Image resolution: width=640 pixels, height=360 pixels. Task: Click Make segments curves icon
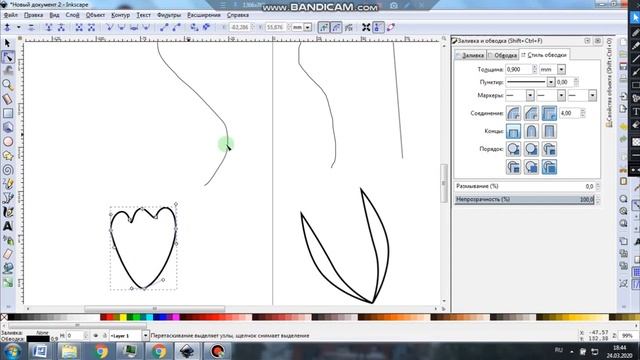pyautogui.click(x=176, y=27)
